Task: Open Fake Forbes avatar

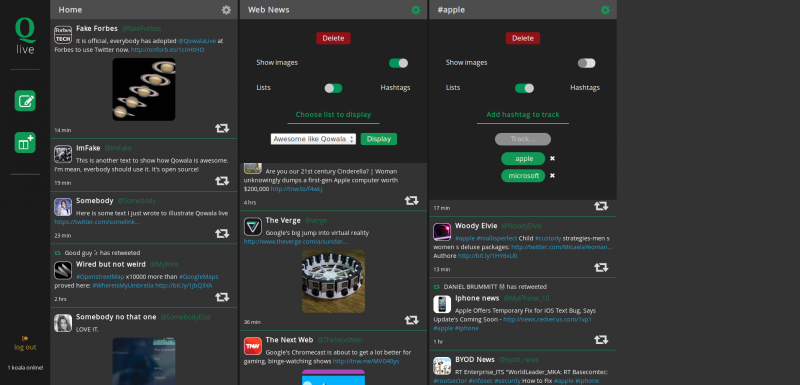Action: (63, 35)
